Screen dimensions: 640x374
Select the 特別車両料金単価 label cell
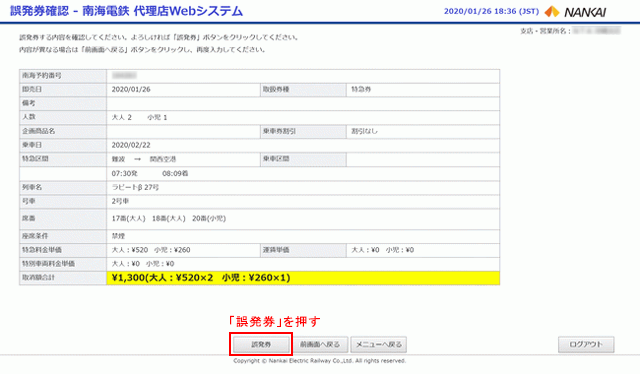(x=63, y=264)
